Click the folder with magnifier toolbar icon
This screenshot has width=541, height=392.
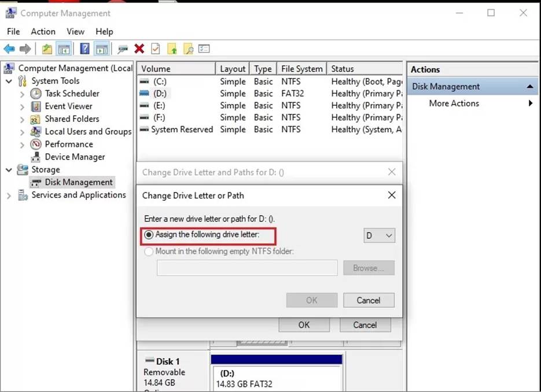pos(188,49)
